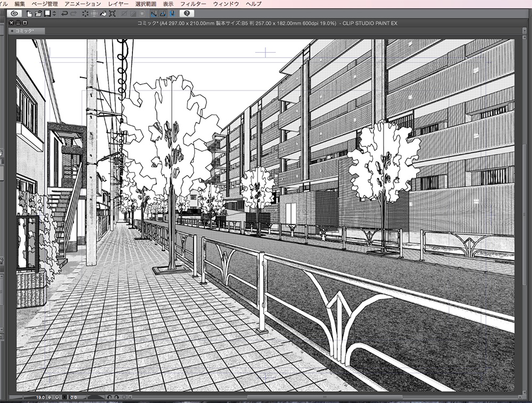Rotate the canvas left with the rotate icon

pos(110,397)
